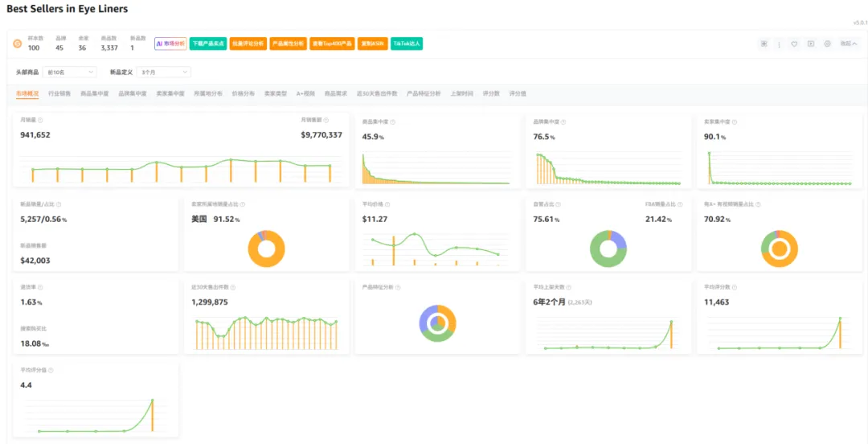Click help icon next to FBA销量占比

click(682, 204)
